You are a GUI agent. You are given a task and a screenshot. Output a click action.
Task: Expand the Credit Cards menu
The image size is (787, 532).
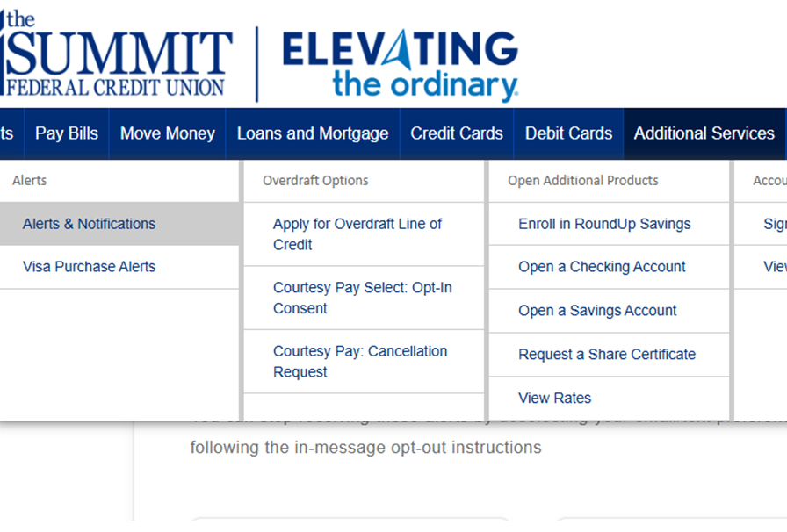[x=457, y=133]
